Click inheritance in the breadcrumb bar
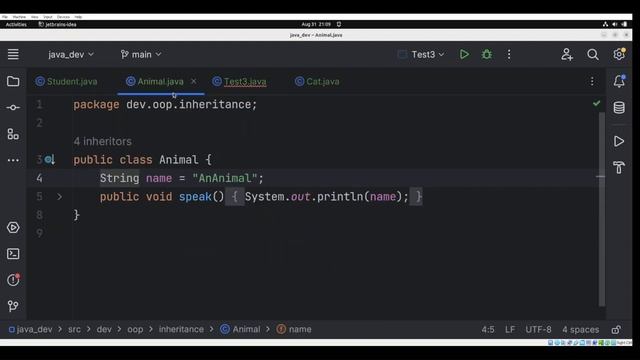The height and width of the screenshot is (360, 640). (181, 329)
